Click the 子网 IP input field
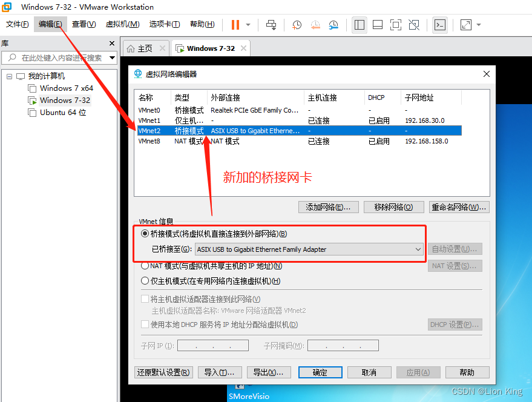The height and width of the screenshot is (402, 532). point(212,346)
